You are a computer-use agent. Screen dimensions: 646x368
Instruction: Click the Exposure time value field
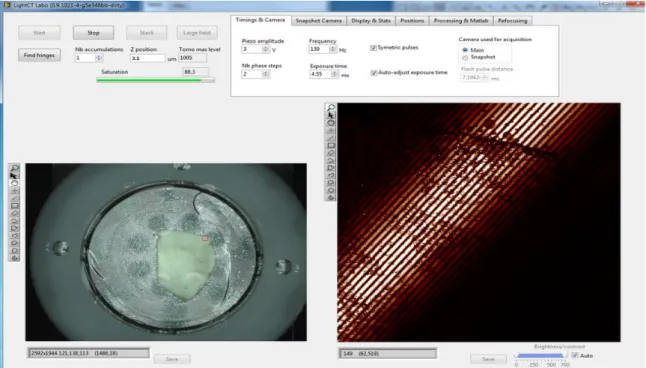(x=321, y=74)
